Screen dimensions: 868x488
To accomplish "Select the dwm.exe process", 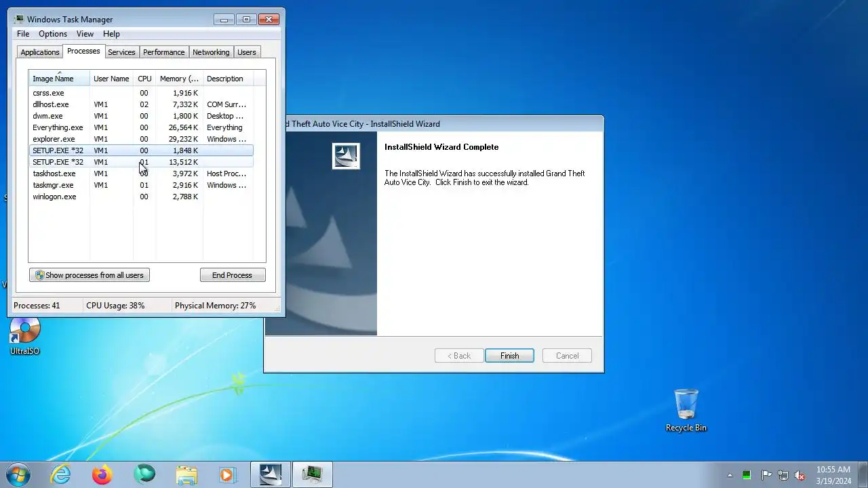I will [141, 116].
